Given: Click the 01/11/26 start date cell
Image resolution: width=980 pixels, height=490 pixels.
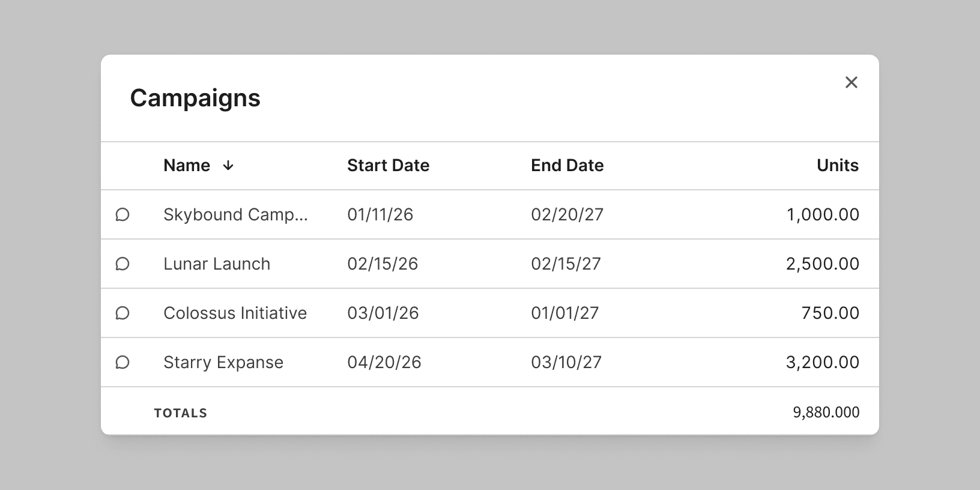Looking at the screenshot, I should [380, 214].
